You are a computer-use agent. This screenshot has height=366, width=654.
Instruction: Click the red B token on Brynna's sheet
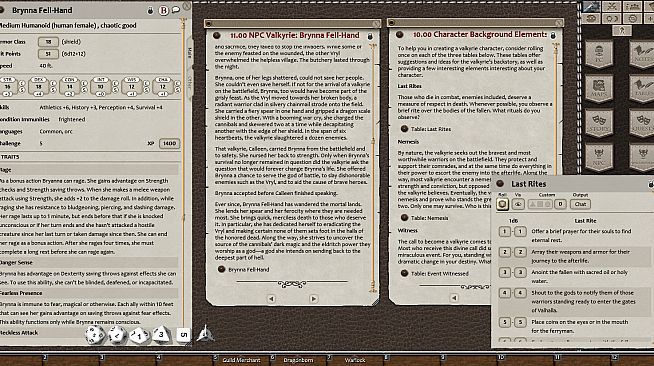pos(164,10)
